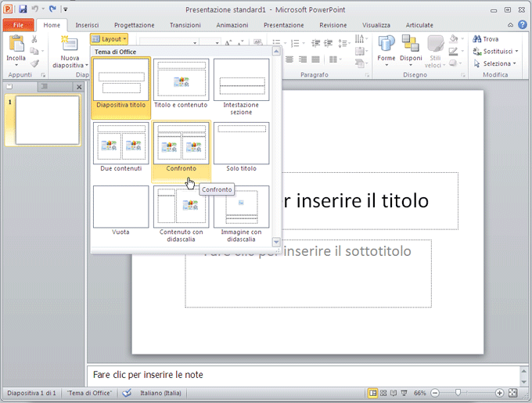The width and height of the screenshot is (532, 403).
Task: Click the Incolla (paste) clipboard icon
Action: tap(16, 44)
